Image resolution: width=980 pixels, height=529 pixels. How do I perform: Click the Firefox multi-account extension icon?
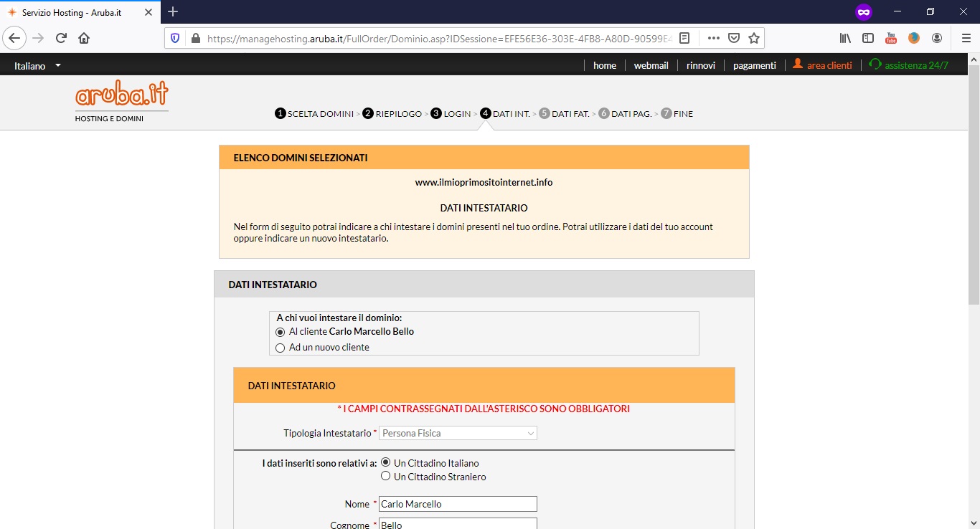tap(914, 38)
